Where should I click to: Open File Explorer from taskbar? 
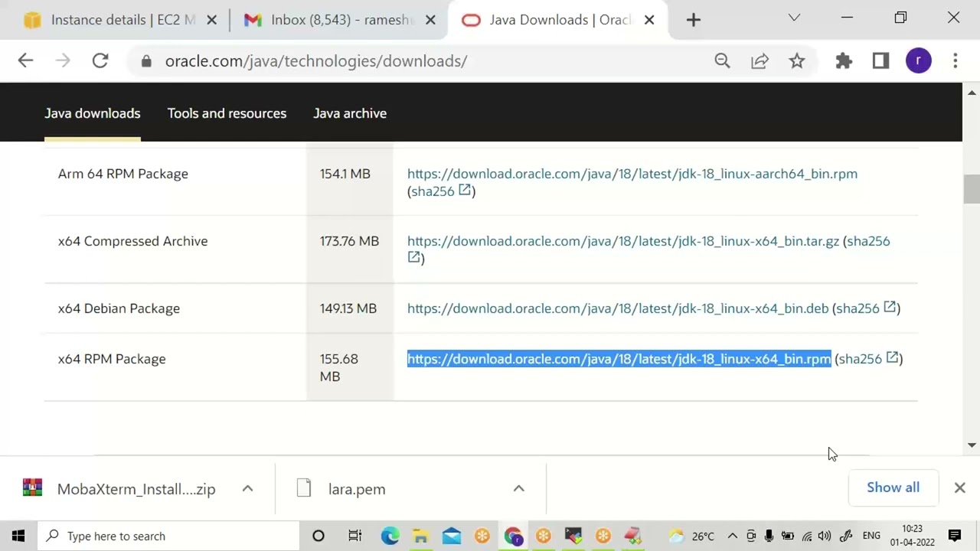click(x=420, y=536)
